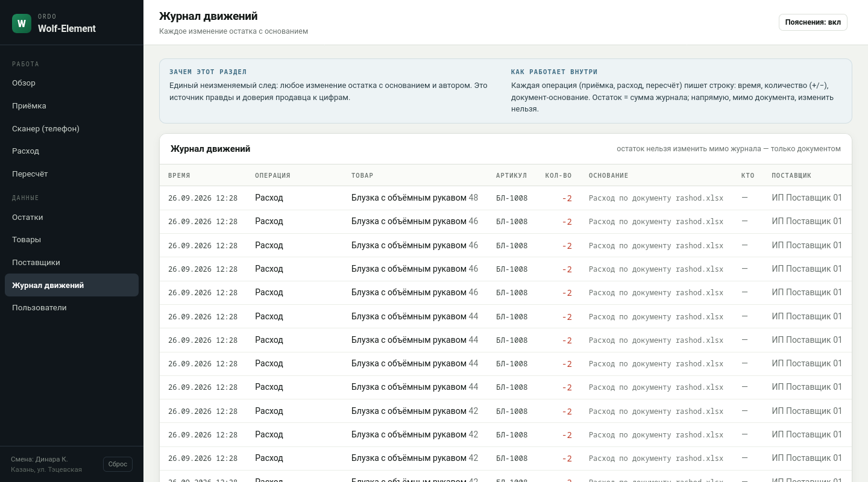
Task: Select Расход in the sidebar menu
Action: [72, 151]
